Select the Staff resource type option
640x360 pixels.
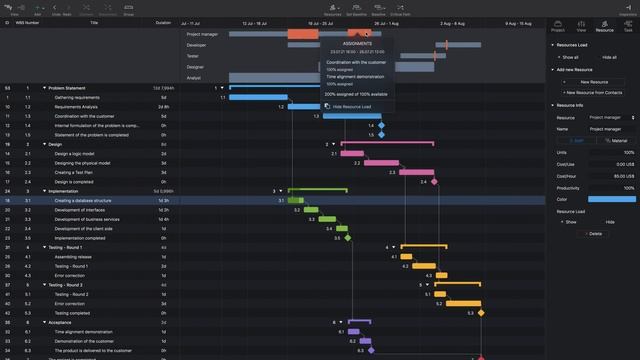tap(576, 140)
